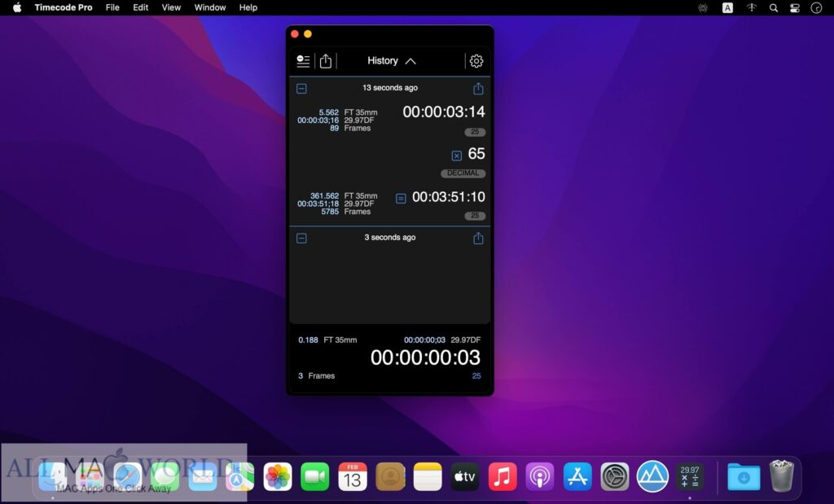
Task: Click the 25 badge under 00:03:51:10
Action: pyautogui.click(x=475, y=216)
